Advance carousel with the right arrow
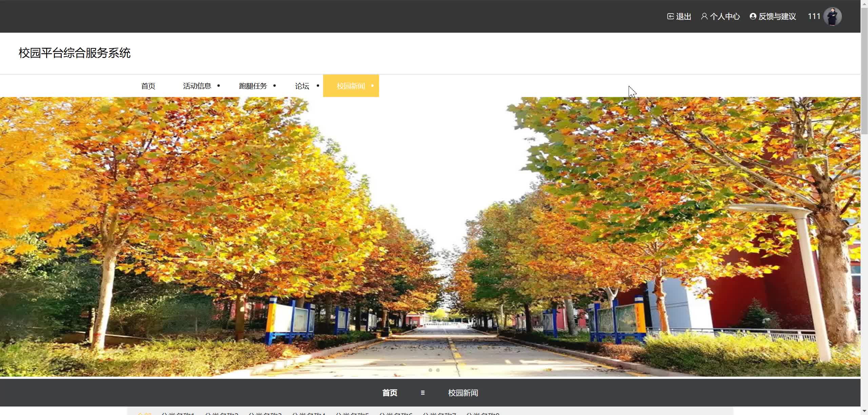Viewport: 868px width, 415px height. (x=699, y=238)
